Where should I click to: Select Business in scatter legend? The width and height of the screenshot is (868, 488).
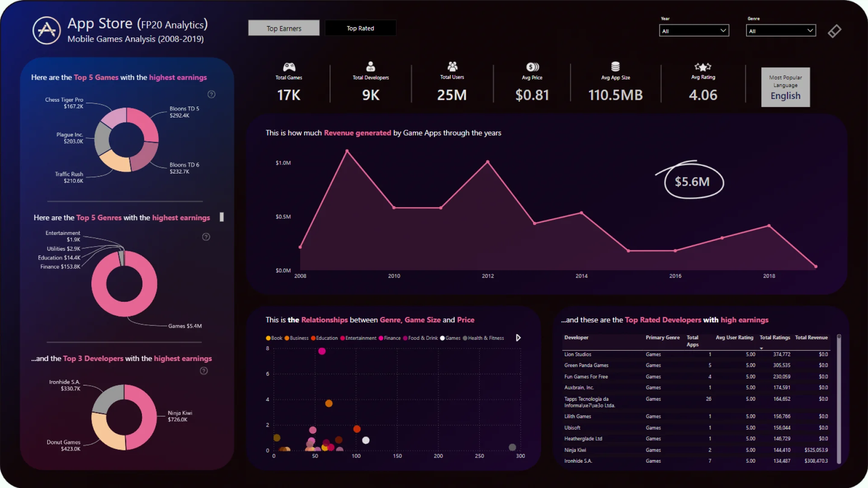297,338
